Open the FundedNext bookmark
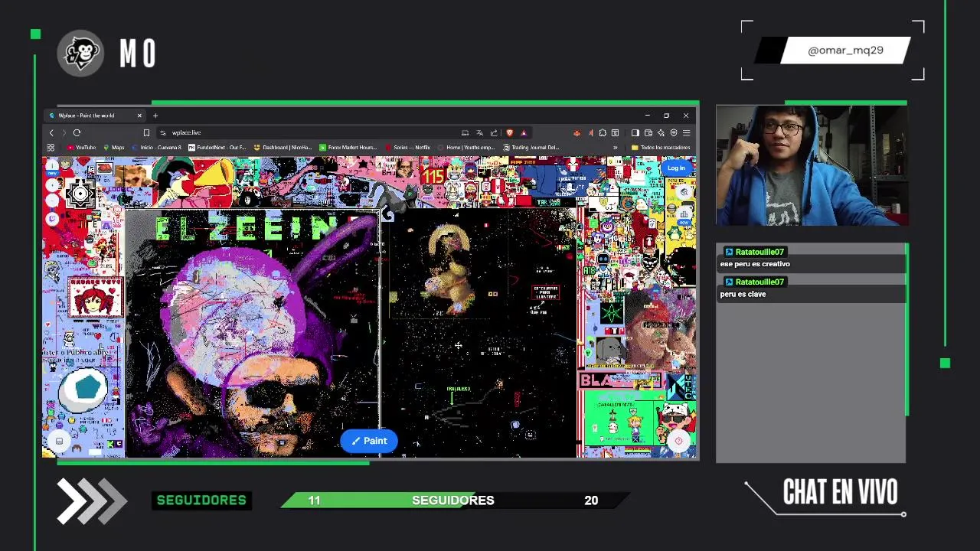This screenshot has height=551, width=980. point(217,148)
